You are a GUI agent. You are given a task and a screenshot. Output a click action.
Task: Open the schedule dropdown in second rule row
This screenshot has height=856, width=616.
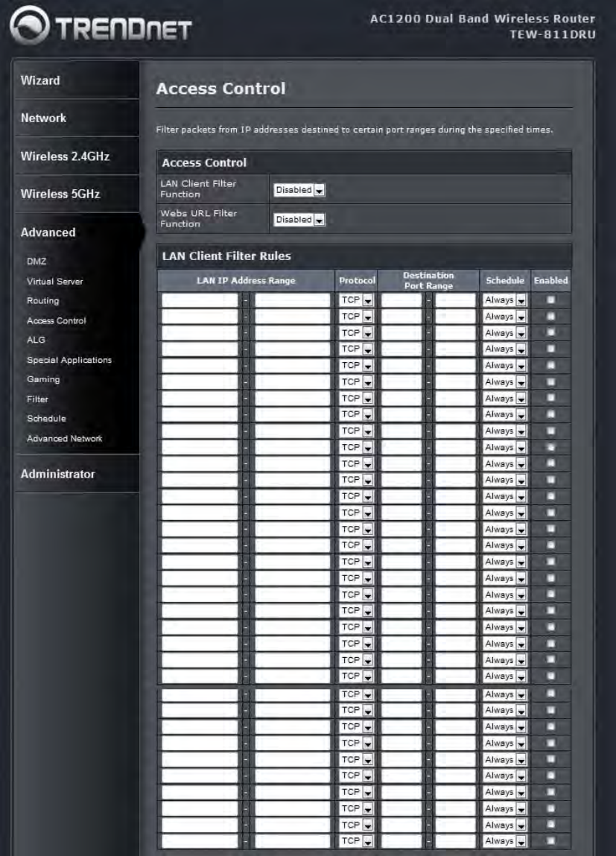click(505, 317)
